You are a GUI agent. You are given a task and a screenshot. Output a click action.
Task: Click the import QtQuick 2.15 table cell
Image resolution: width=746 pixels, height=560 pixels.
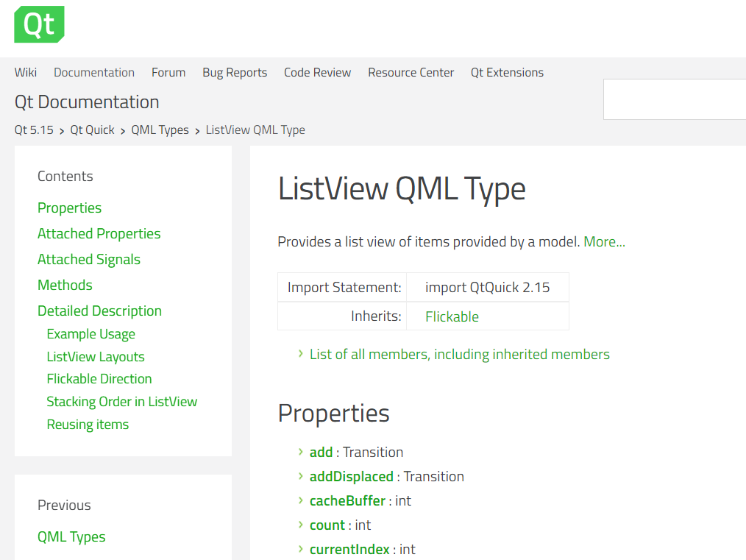488,288
